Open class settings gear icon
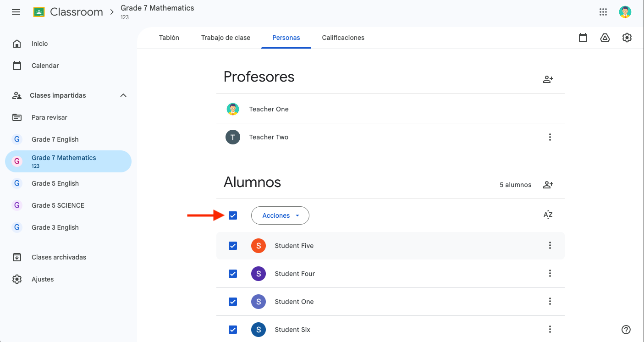 [x=627, y=38]
